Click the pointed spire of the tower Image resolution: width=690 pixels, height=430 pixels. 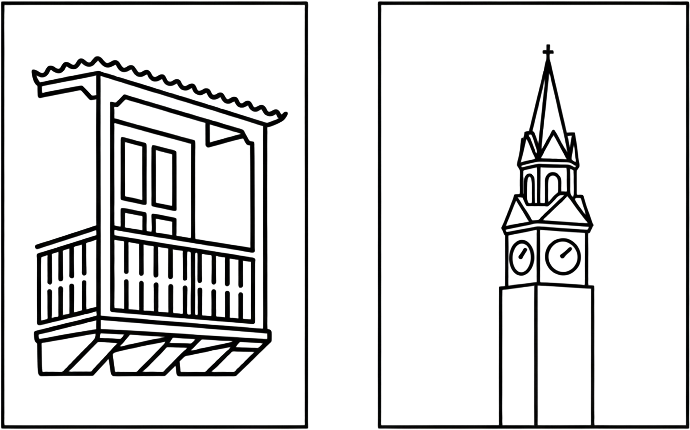(x=546, y=100)
